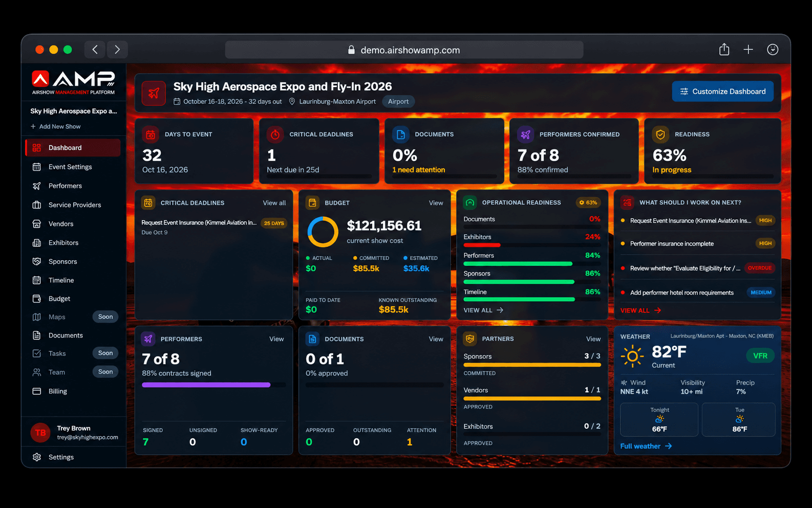Click the red airplane event icon in header
The width and height of the screenshot is (812, 508).
(154, 93)
